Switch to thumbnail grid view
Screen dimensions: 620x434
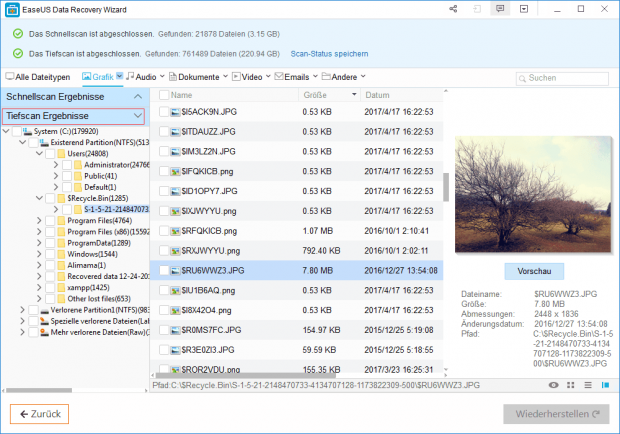tap(571, 385)
